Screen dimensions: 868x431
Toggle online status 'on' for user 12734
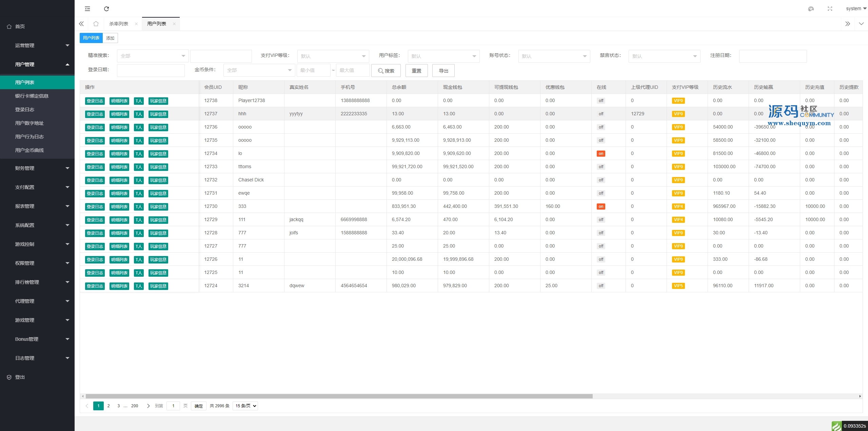601,154
